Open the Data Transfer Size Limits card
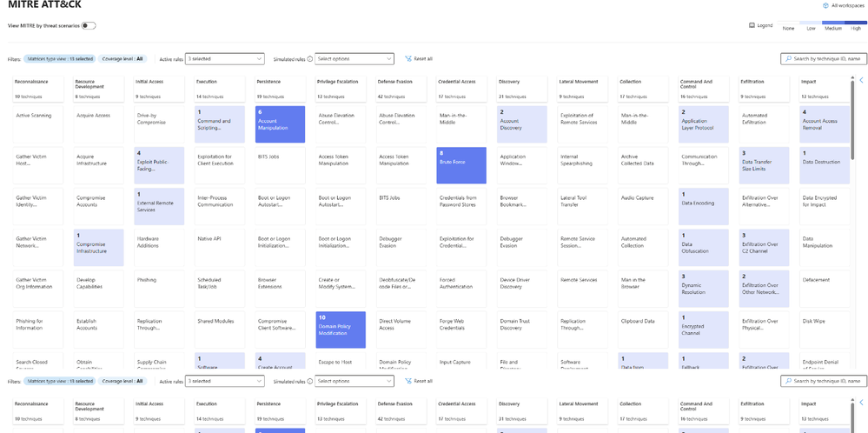Image resolution: width=868 pixels, height=433 pixels. click(x=764, y=165)
